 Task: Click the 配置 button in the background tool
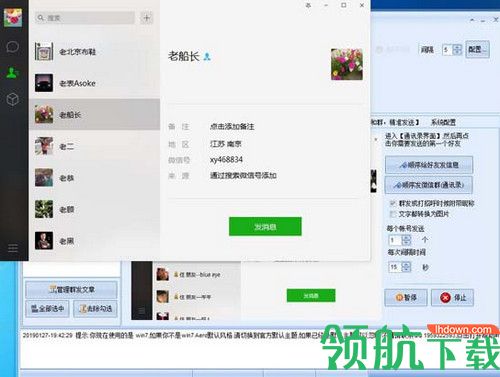click(x=477, y=50)
